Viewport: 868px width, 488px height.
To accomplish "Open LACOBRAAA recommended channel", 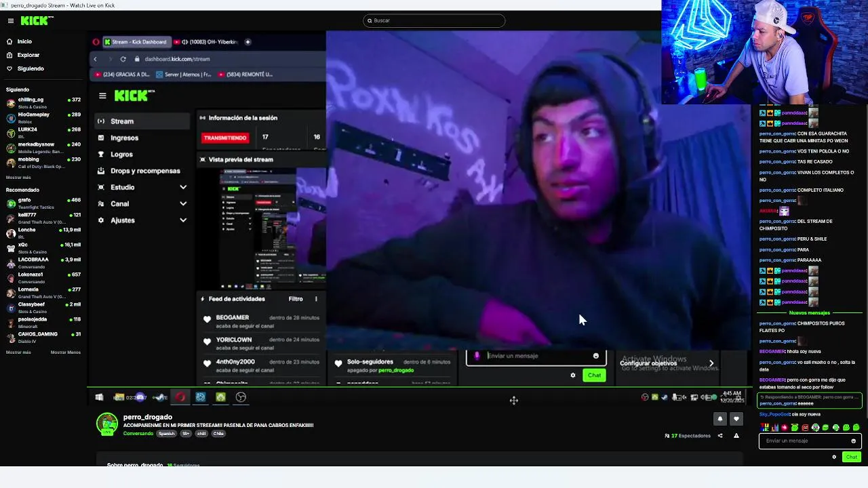I will point(43,262).
